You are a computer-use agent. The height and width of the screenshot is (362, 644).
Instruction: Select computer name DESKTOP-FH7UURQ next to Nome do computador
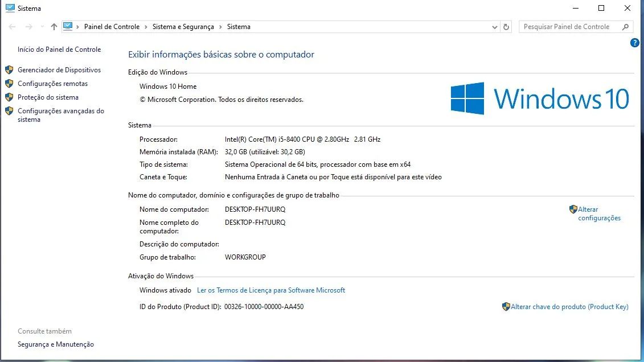click(x=255, y=209)
